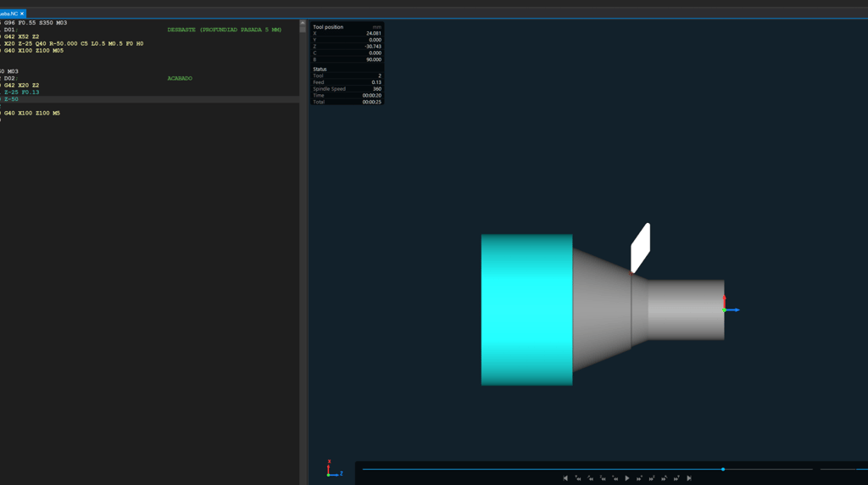
Task: Click B axis value 90.000
Action: coord(374,60)
